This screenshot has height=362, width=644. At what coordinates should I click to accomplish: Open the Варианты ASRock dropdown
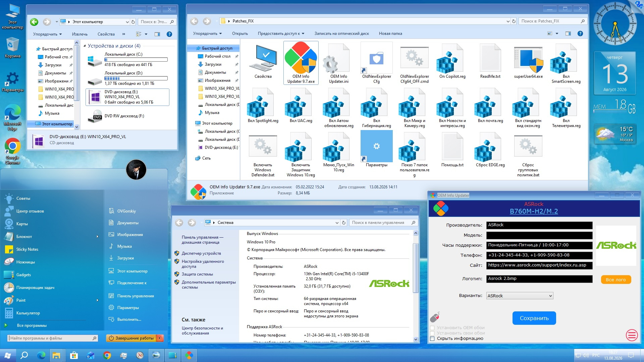(x=520, y=296)
